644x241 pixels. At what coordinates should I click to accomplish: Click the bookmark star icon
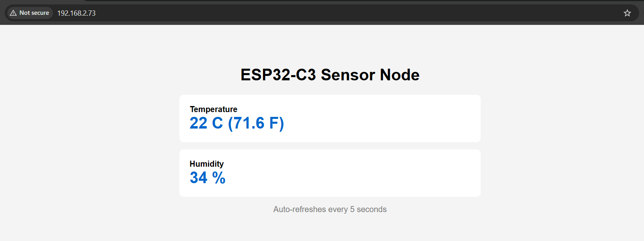627,13
